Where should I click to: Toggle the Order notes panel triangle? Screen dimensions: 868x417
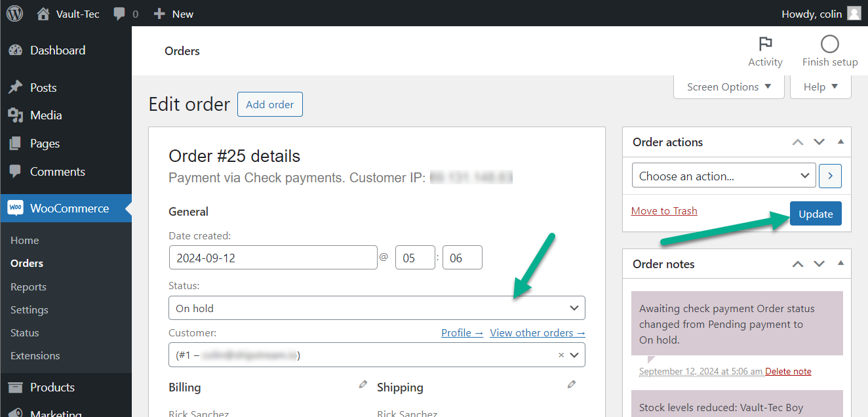[x=840, y=264]
